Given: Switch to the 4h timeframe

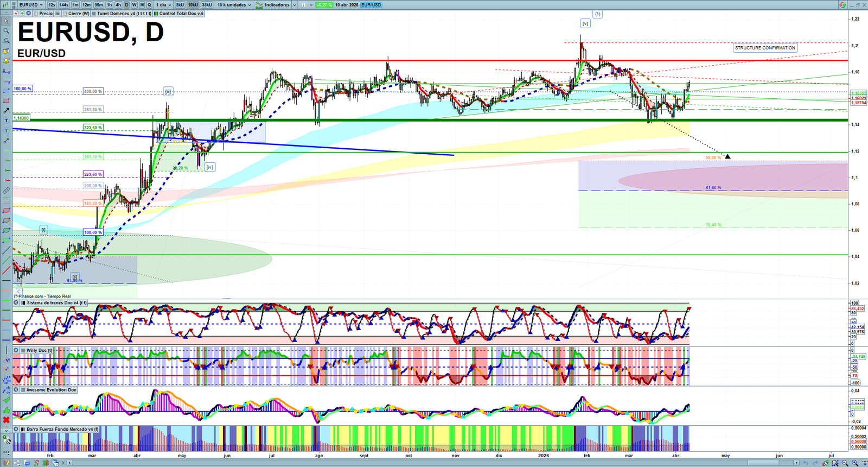Looking at the screenshot, I should point(118,5).
